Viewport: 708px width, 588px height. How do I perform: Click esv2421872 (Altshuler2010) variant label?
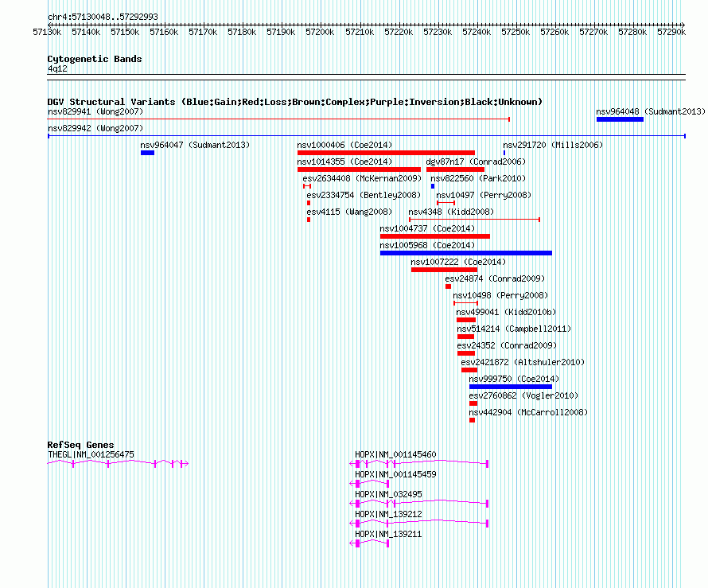523,362
